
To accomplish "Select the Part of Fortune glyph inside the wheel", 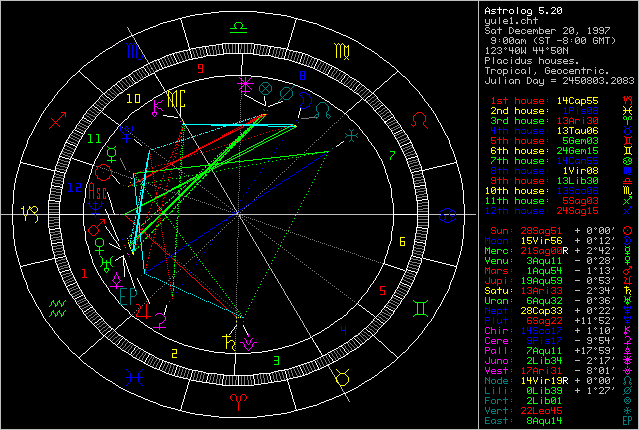I will click(x=266, y=88).
